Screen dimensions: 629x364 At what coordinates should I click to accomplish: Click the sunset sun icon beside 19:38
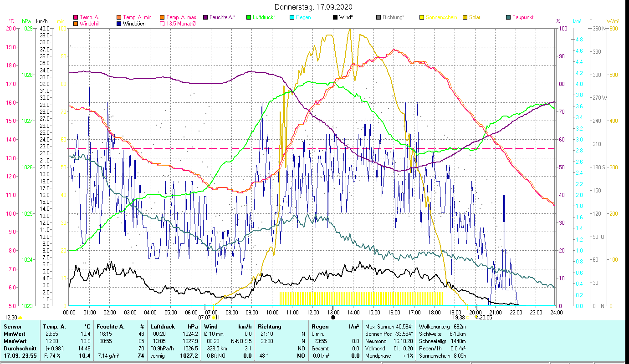click(468, 318)
